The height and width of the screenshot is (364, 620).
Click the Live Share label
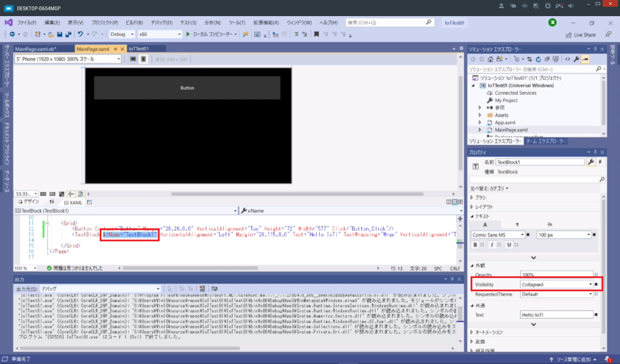[585, 35]
